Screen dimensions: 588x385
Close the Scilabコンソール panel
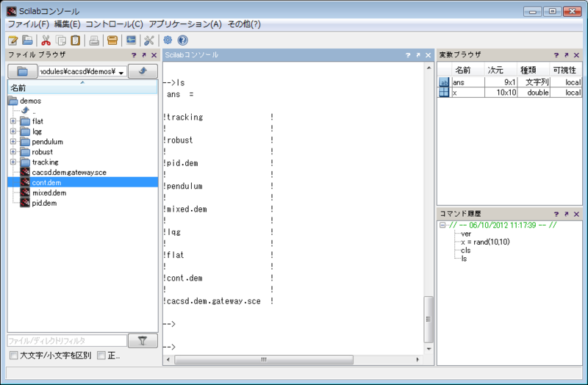coord(429,55)
